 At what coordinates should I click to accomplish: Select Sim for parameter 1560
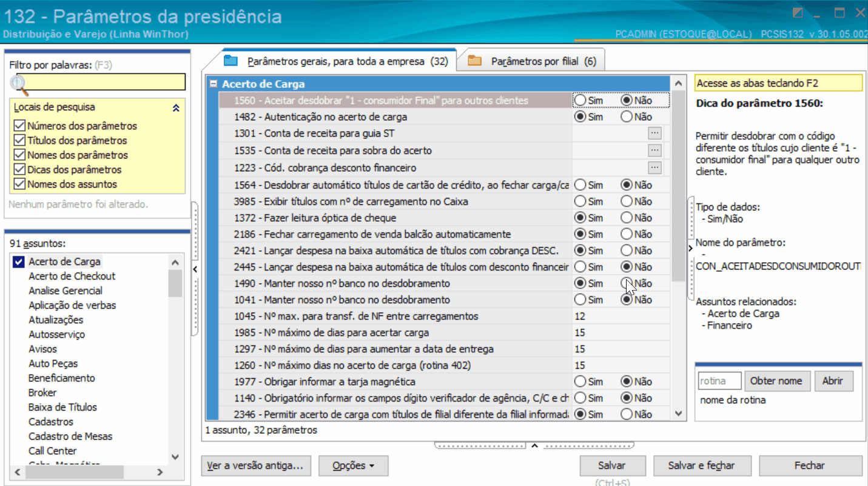point(580,100)
